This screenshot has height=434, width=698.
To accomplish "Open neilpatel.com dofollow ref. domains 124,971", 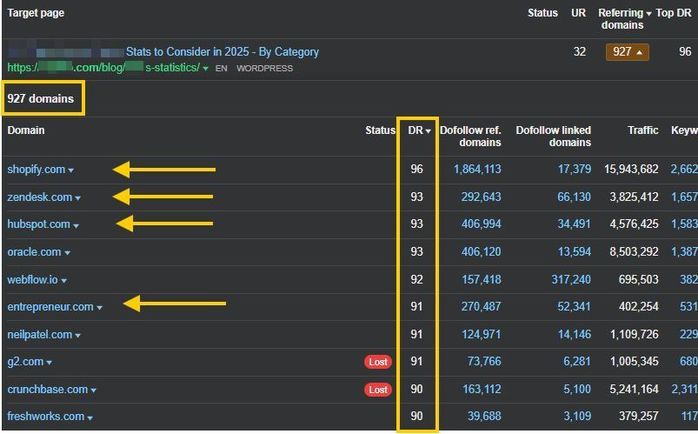I will [481, 334].
